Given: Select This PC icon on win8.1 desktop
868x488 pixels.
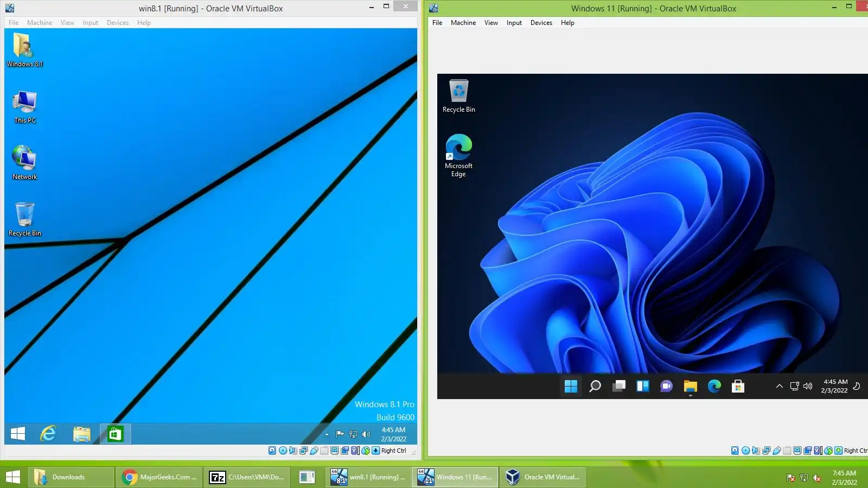Looking at the screenshot, I should [24, 107].
